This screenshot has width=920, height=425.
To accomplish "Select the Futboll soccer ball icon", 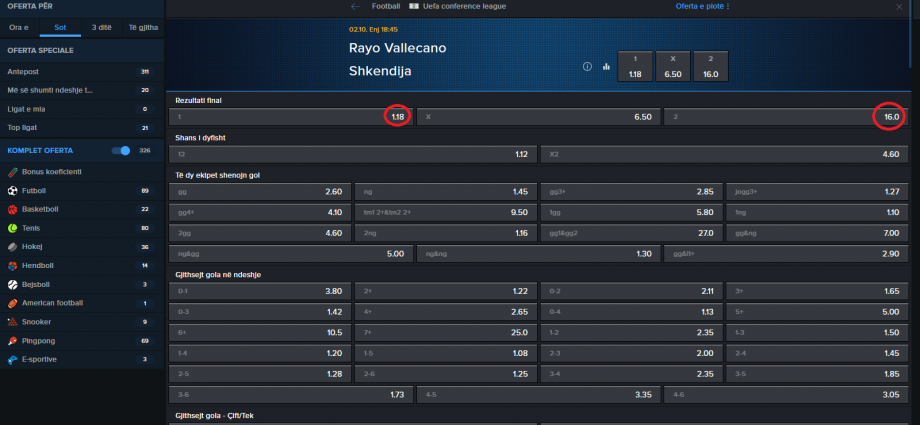I will tap(12, 191).
